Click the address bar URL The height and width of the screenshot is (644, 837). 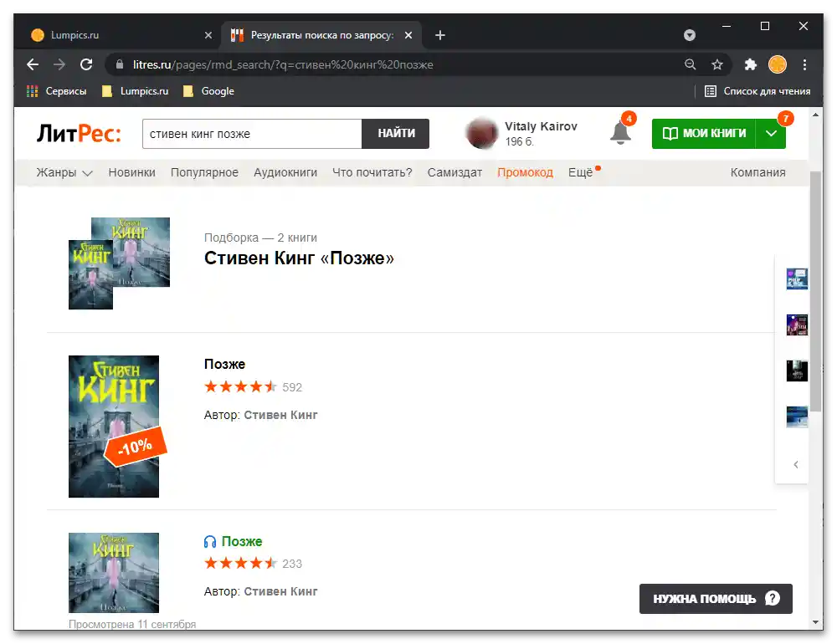point(283,64)
